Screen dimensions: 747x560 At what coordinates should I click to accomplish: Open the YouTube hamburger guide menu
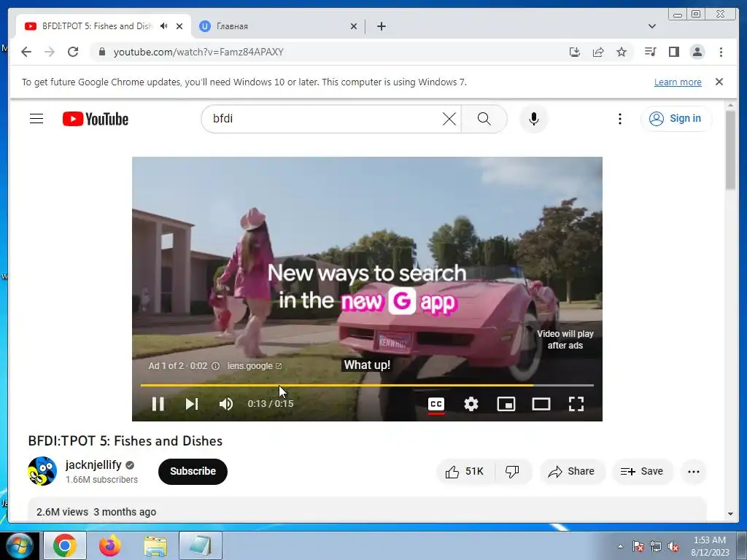pos(36,119)
